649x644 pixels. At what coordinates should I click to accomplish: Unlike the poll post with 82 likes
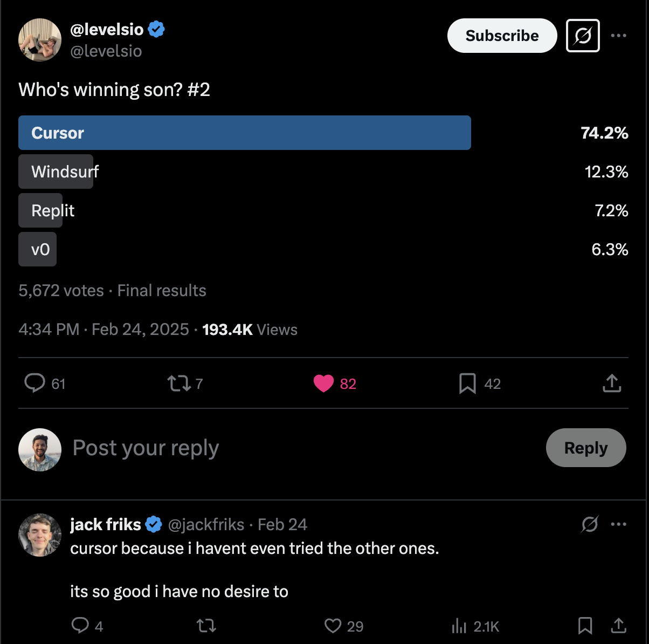point(324,383)
